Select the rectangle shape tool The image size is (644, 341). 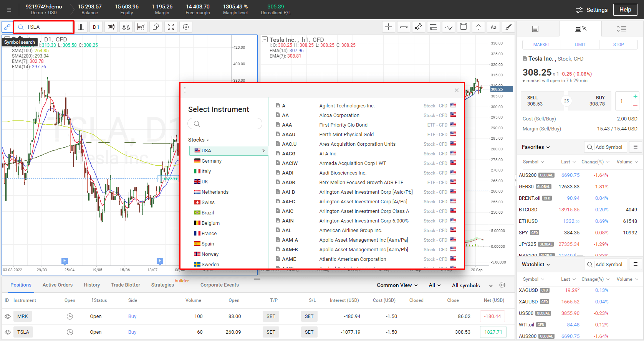pos(464,27)
